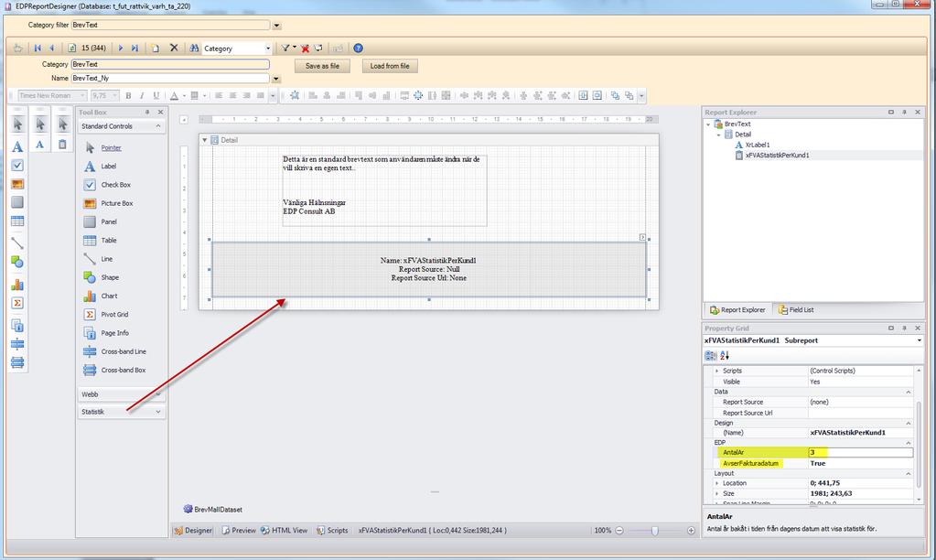Toggle bold formatting
Image resolution: width=936 pixels, height=560 pixels.
128,95
